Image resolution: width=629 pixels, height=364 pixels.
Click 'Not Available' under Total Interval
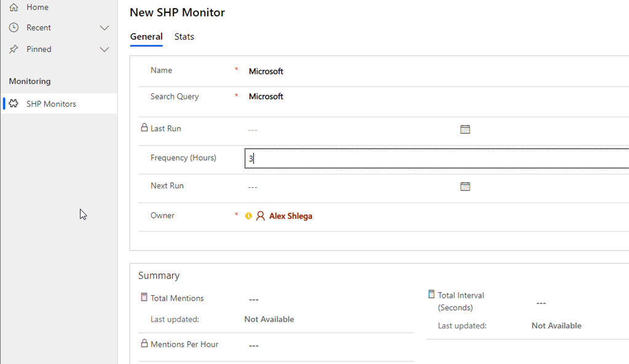point(557,326)
